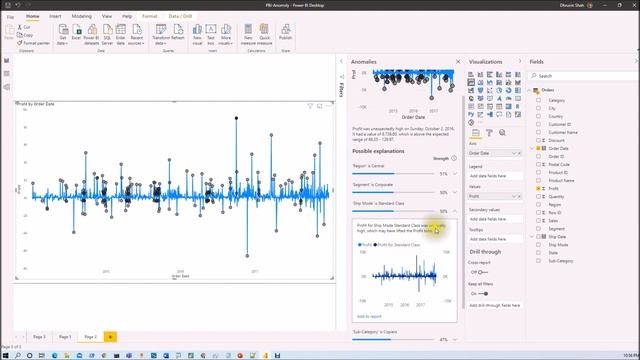Toggle the Keep all filters switch
This screenshot has width=640, height=360.
483,293
